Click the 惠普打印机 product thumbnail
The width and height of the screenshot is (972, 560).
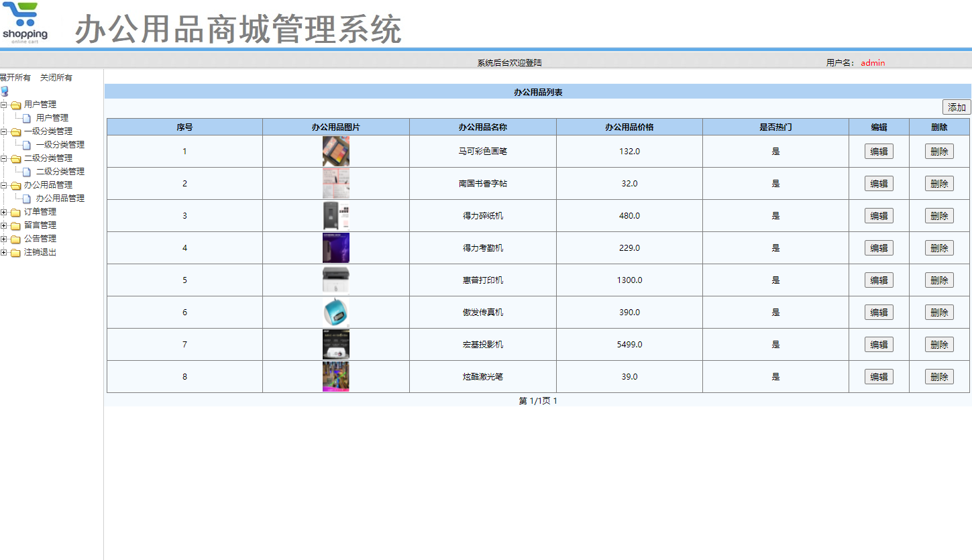pos(335,280)
